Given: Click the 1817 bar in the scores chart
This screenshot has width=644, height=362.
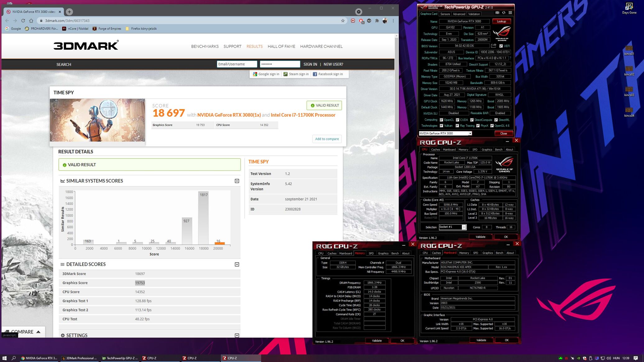Looking at the screenshot, I should (x=203, y=218).
